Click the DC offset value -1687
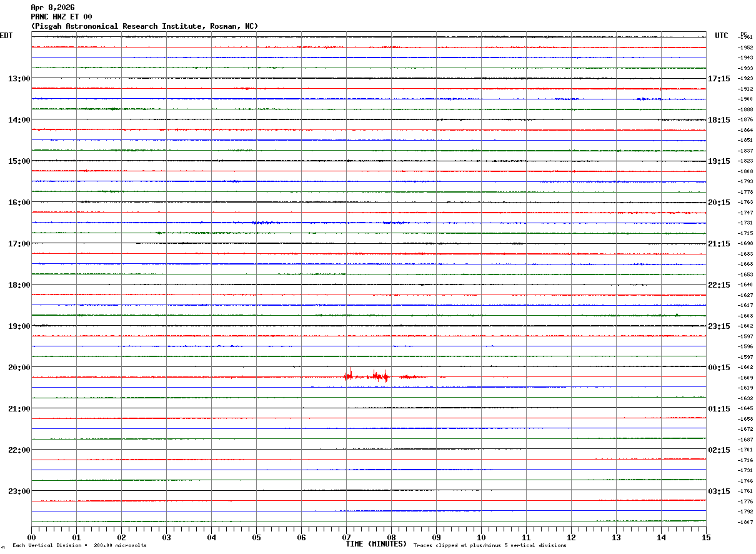 point(745,440)
